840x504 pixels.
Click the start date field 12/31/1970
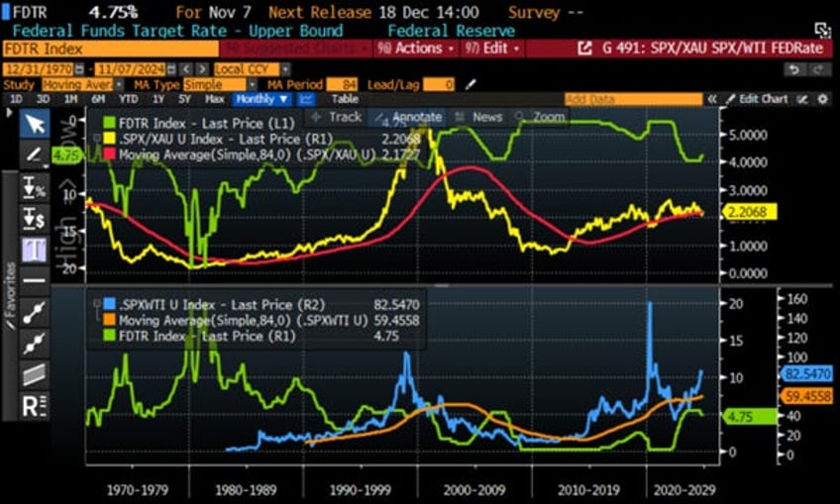pyautogui.click(x=39, y=69)
